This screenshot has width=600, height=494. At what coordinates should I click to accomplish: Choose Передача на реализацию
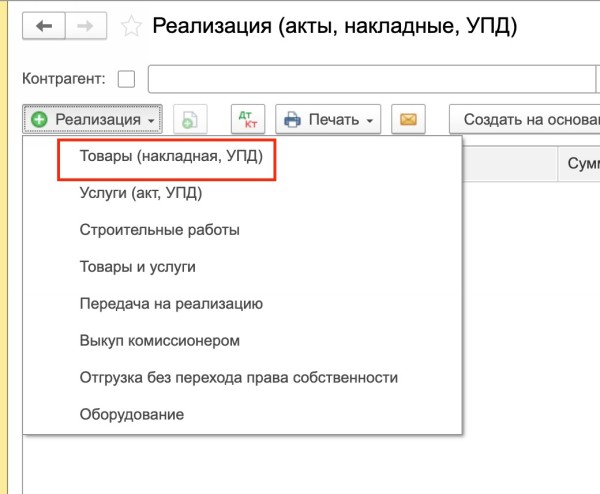(170, 304)
